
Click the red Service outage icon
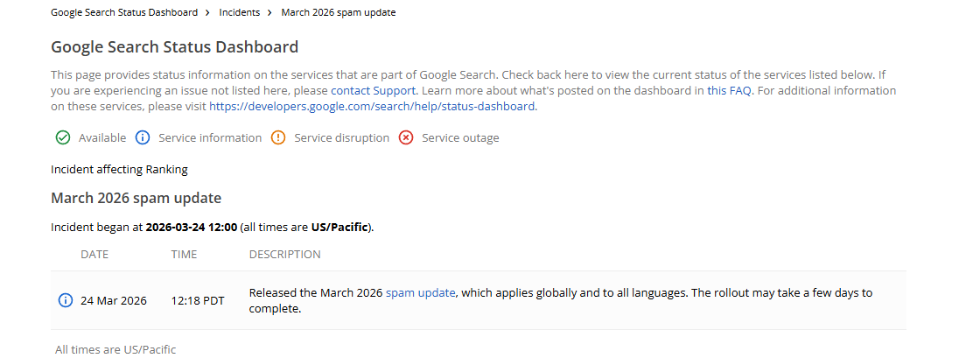pyautogui.click(x=406, y=137)
